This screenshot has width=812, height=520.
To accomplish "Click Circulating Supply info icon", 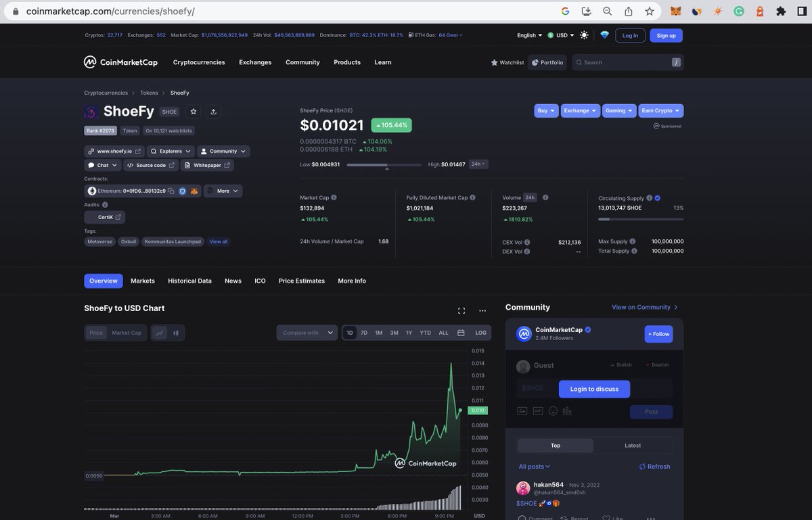I will coord(649,198).
